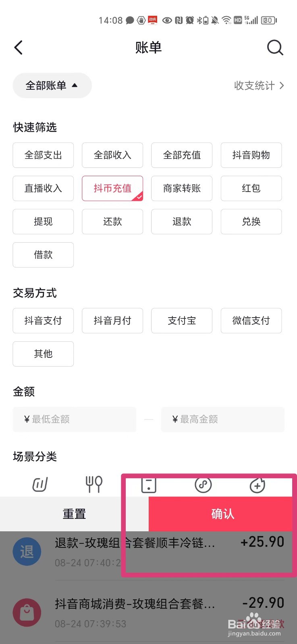The height and width of the screenshot is (644, 297).
Task: Choose the 支付宝 payment option
Action: click(182, 320)
